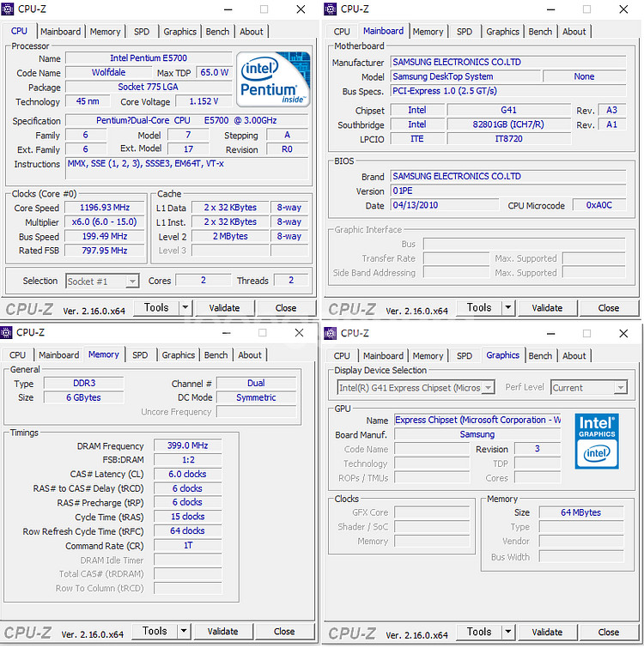Click the CPU-Z app icon in the Memory window title bar
Viewport: 644px width, 648px height.
[6, 332]
